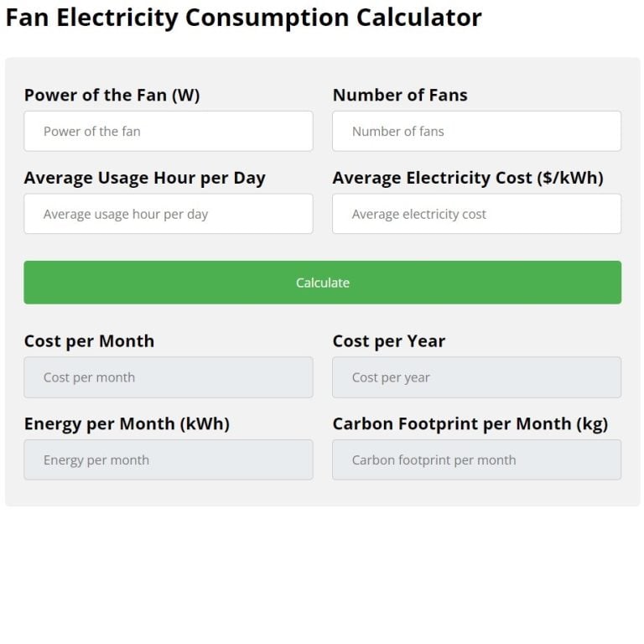
Task: Click the "Power of the Fan (W)" label
Action: (112, 96)
